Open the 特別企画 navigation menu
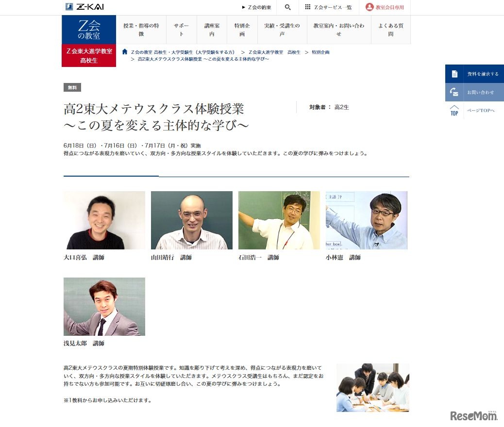This screenshot has width=504, height=427. [241, 30]
